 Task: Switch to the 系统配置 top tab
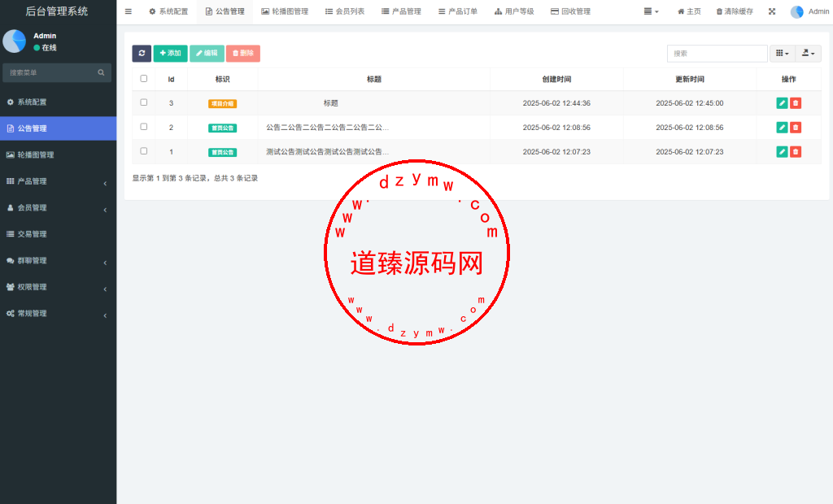[x=168, y=11]
